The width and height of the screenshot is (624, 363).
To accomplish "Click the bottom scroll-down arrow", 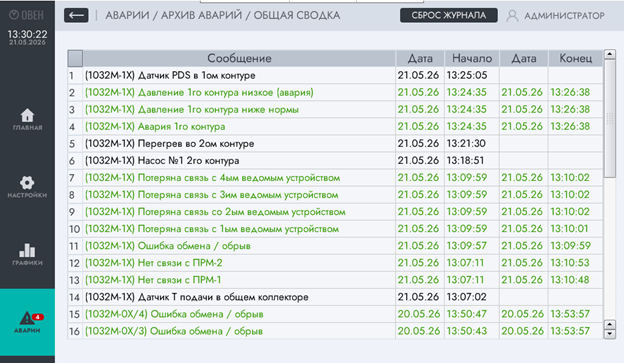I will pyautogui.click(x=610, y=334).
